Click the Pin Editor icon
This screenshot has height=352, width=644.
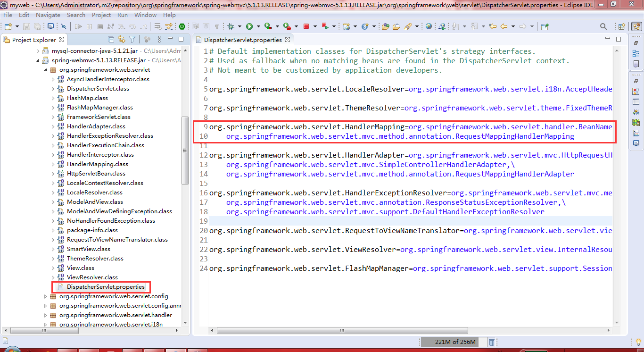(545, 26)
